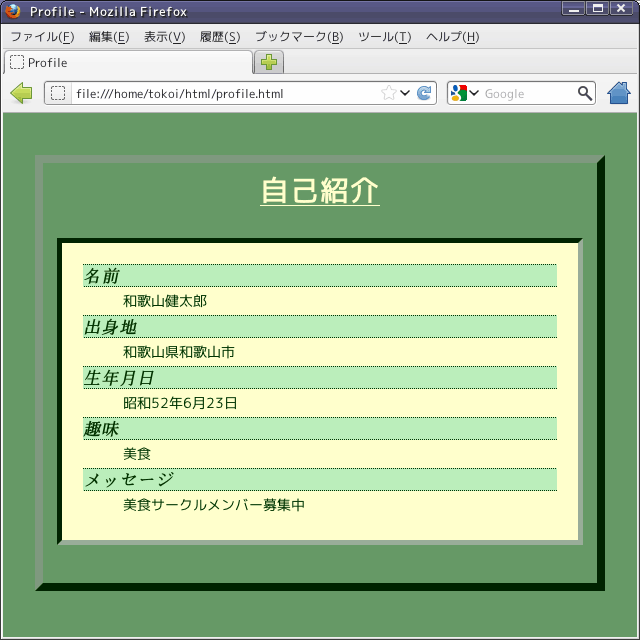Open the 履歴(S) menu
Viewport: 640px width, 640px height.
(x=219, y=37)
